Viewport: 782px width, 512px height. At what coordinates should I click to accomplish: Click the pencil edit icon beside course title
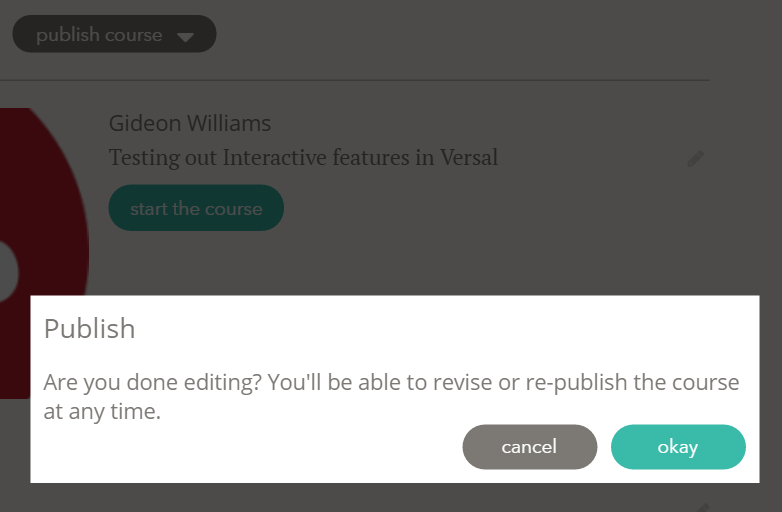pos(696,158)
